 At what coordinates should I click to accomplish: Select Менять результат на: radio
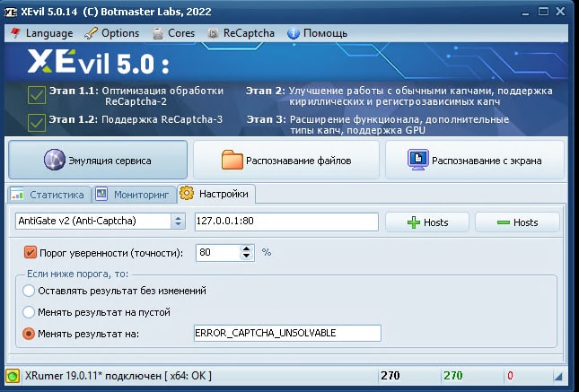(x=29, y=334)
